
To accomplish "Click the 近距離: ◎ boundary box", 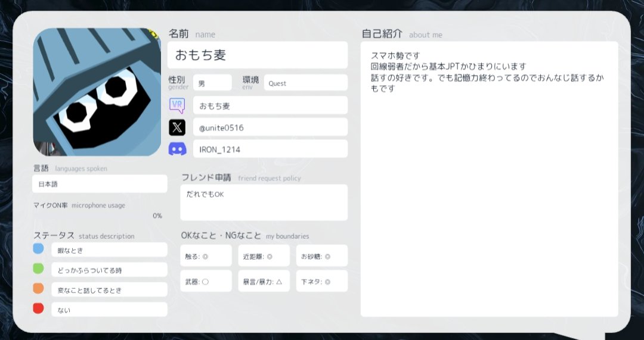I will (x=264, y=256).
